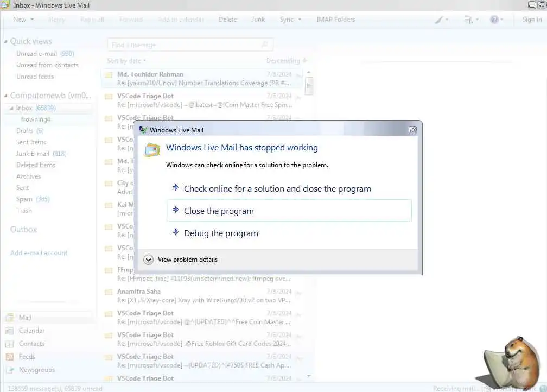The height and width of the screenshot is (392, 547).
Task: Open IMAP Folders from toolbar
Action: coord(335,20)
